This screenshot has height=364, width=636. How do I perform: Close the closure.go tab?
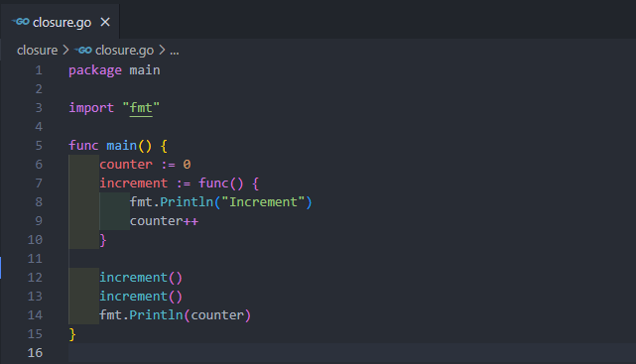click(x=105, y=22)
